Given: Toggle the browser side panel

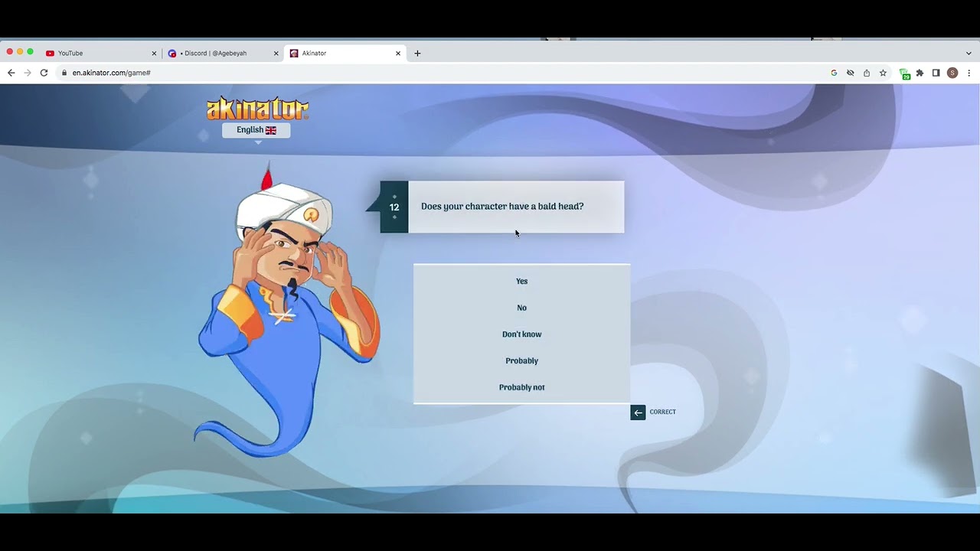Looking at the screenshot, I should 936,73.
